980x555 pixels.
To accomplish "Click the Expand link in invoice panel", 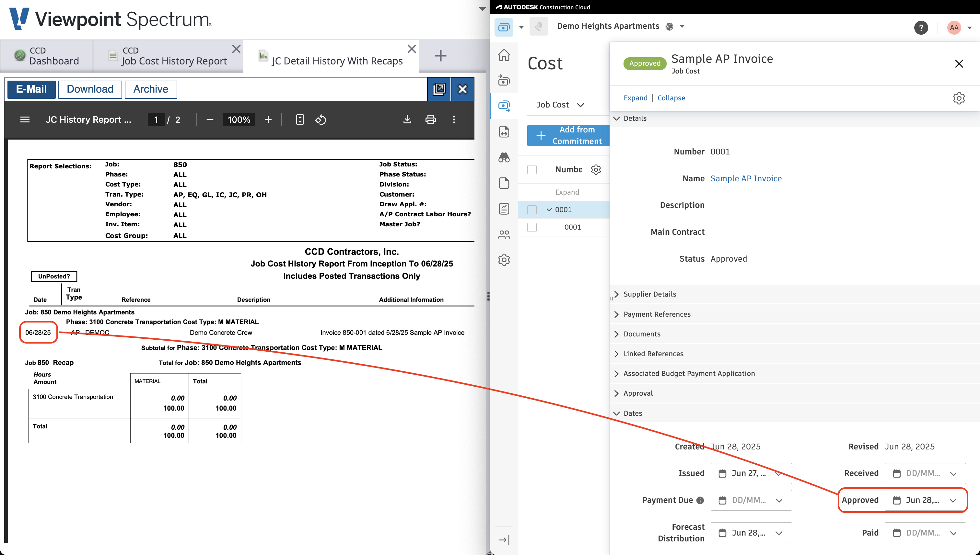I will coord(635,98).
